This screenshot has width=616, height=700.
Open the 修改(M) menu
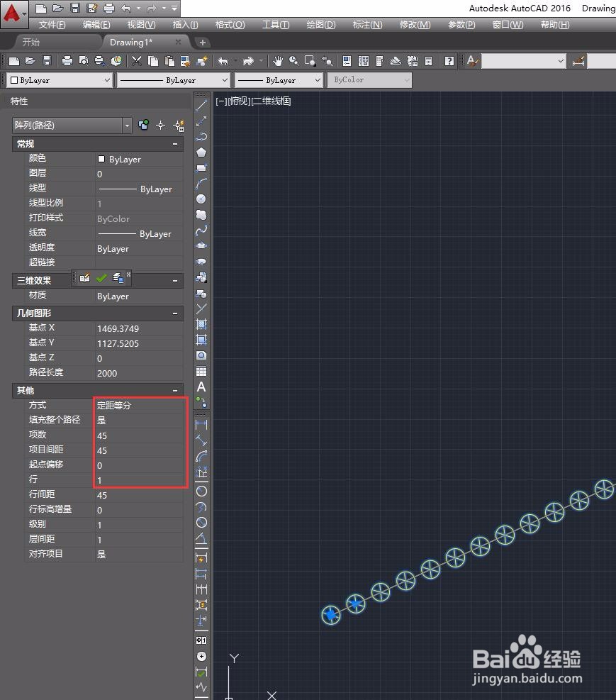[415, 25]
